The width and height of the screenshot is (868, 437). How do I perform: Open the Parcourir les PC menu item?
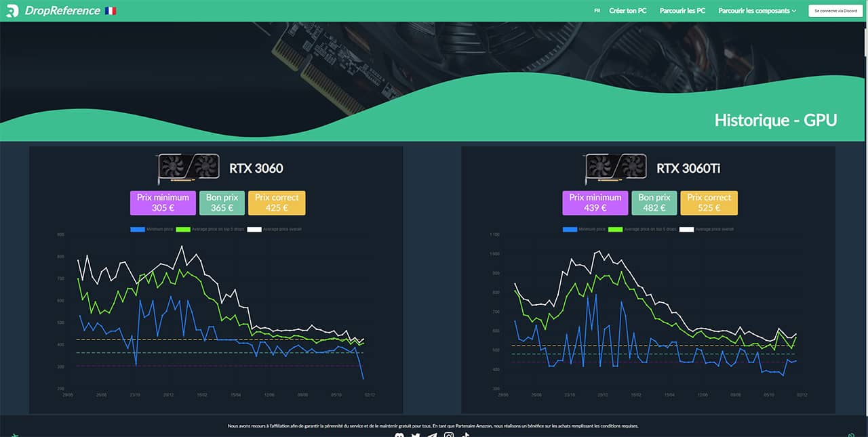click(682, 11)
